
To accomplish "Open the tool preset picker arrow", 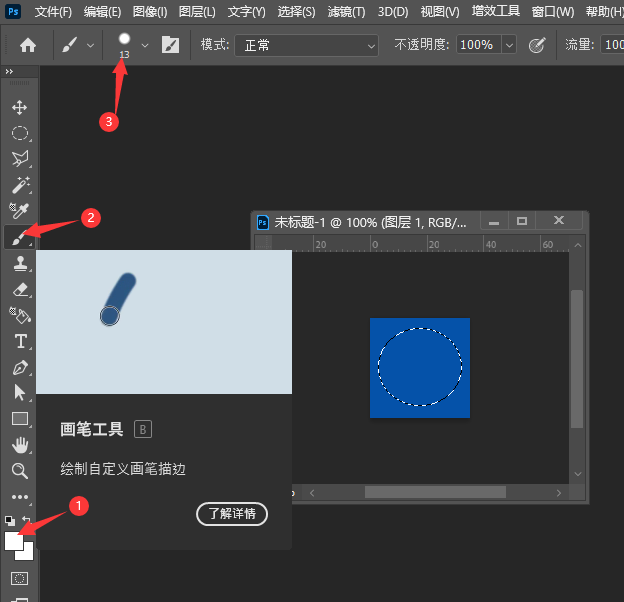I will point(91,45).
